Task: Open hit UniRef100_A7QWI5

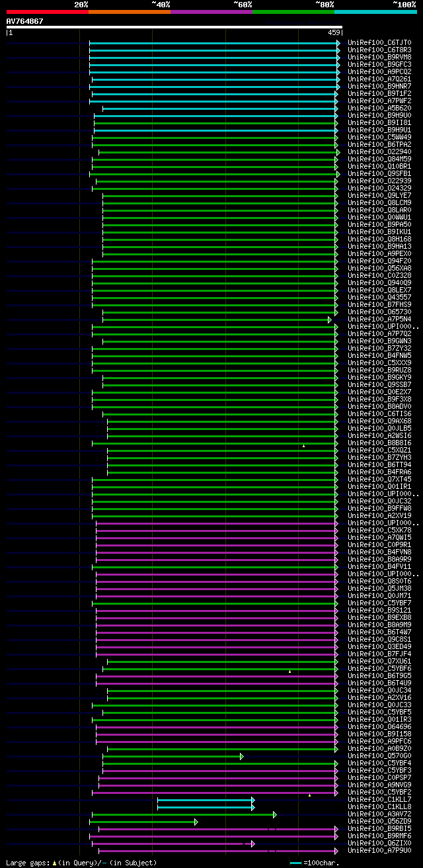Action: (379, 538)
